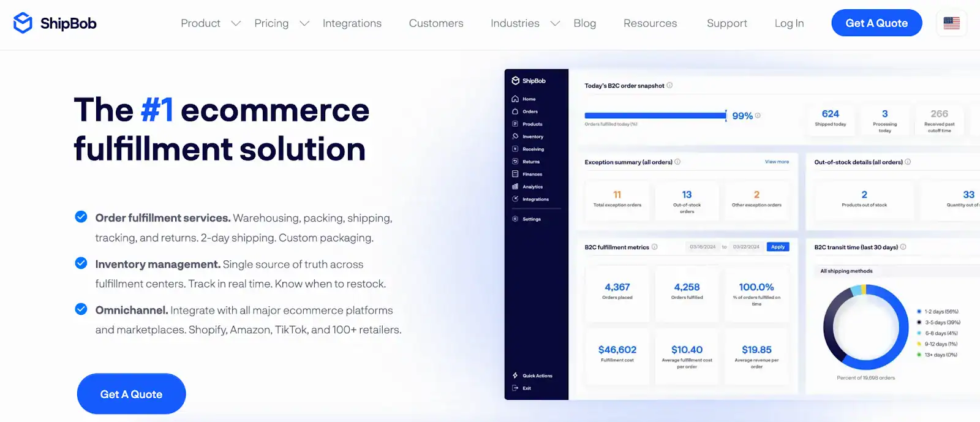Click the ShipBob logo inside dashboard sidebar
The height and width of the screenshot is (422, 980).
529,81
